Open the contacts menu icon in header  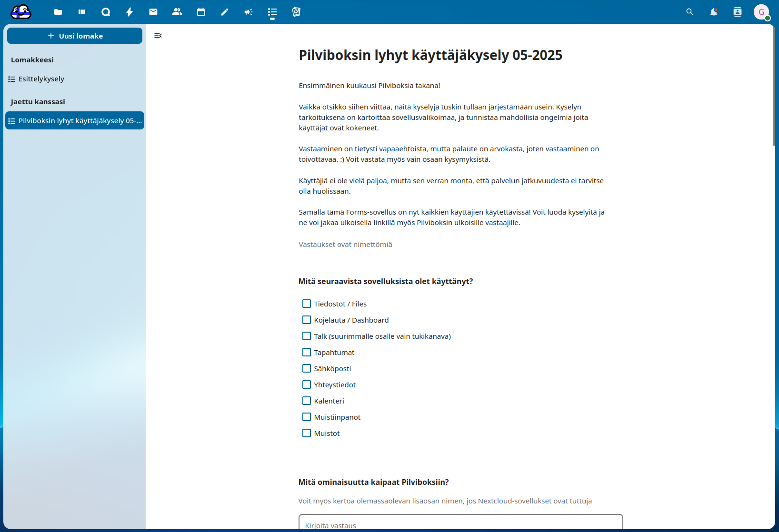[737, 12]
